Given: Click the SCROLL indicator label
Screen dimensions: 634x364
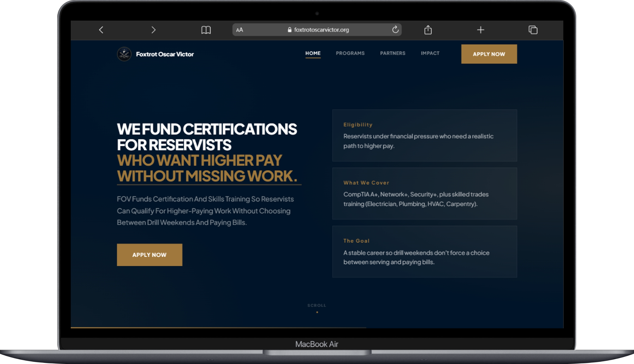Looking at the screenshot, I should click(x=317, y=305).
